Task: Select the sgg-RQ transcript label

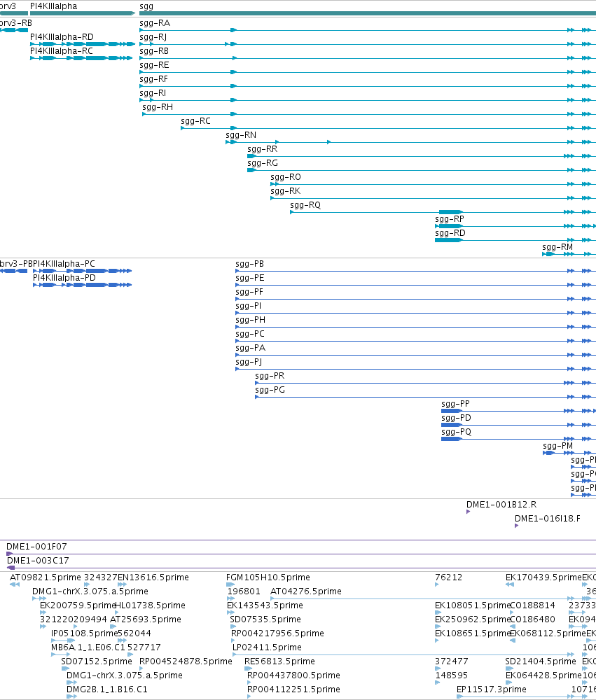Action: coord(305,205)
